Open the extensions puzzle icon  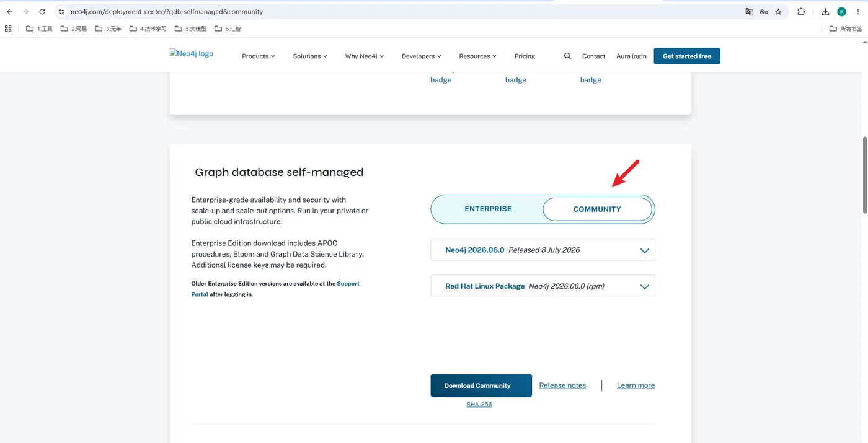tap(801, 12)
